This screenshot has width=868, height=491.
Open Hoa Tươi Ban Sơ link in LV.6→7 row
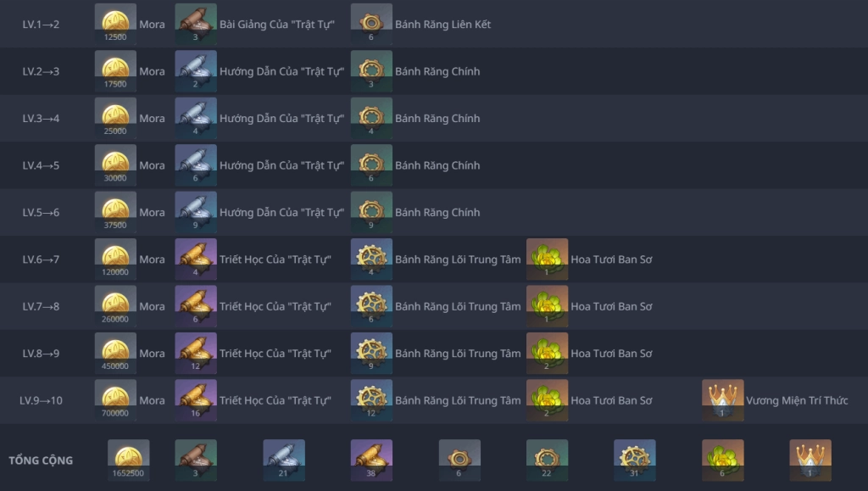(x=611, y=259)
